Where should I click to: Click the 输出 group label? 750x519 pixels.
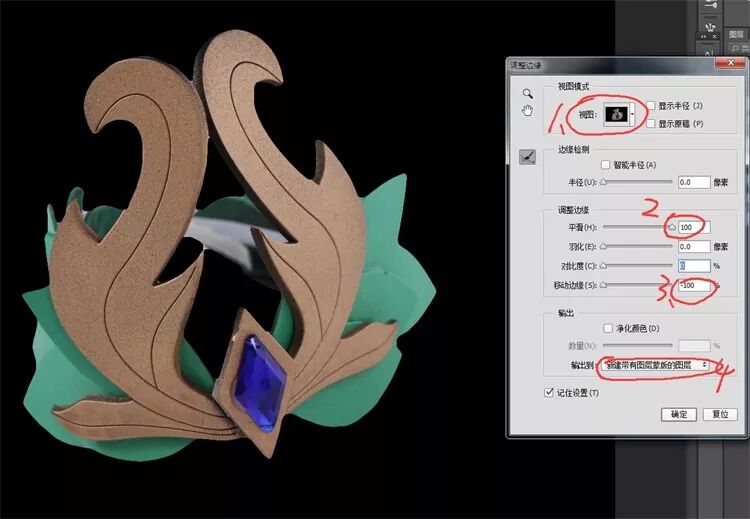click(566, 313)
